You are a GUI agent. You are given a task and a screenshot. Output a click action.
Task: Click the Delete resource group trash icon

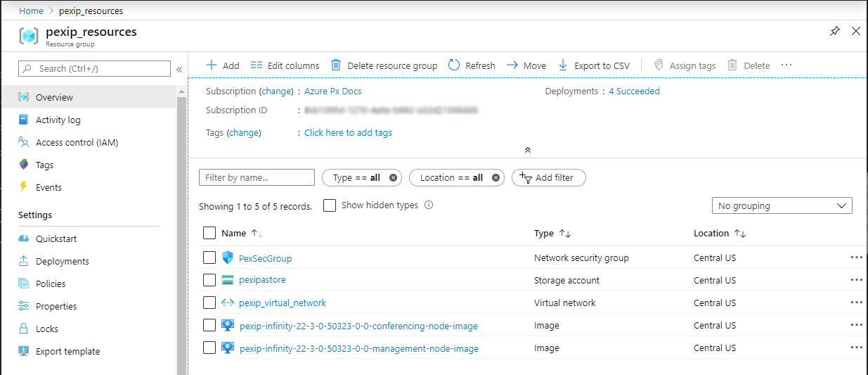pos(336,65)
